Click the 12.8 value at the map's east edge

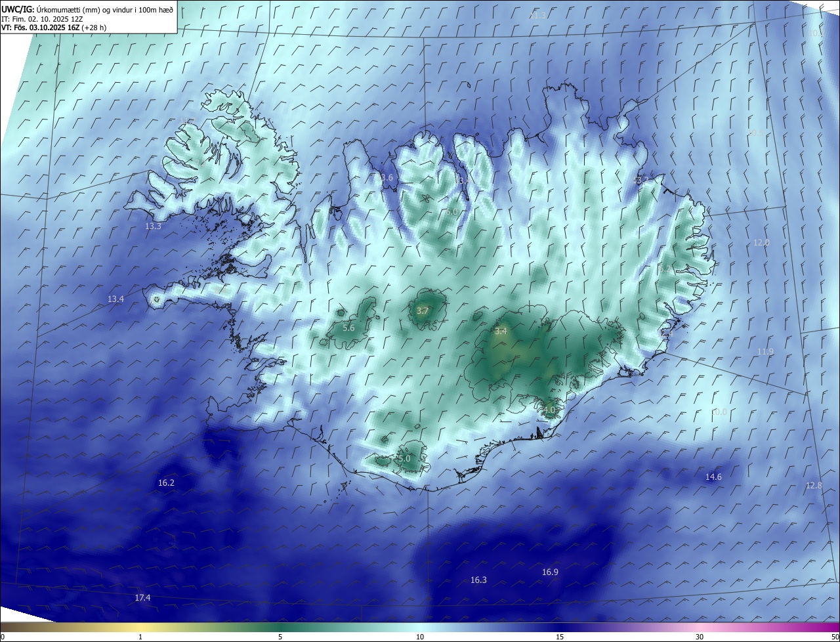tap(814, 485)
